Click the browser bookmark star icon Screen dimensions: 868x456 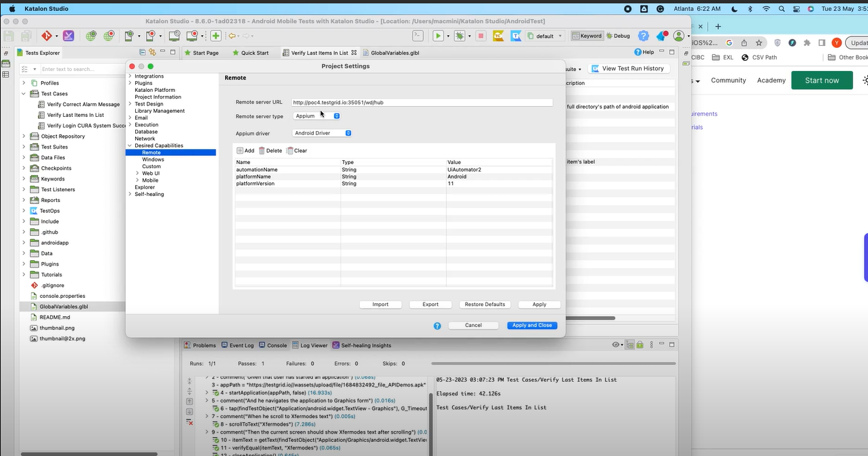(759, 43)
